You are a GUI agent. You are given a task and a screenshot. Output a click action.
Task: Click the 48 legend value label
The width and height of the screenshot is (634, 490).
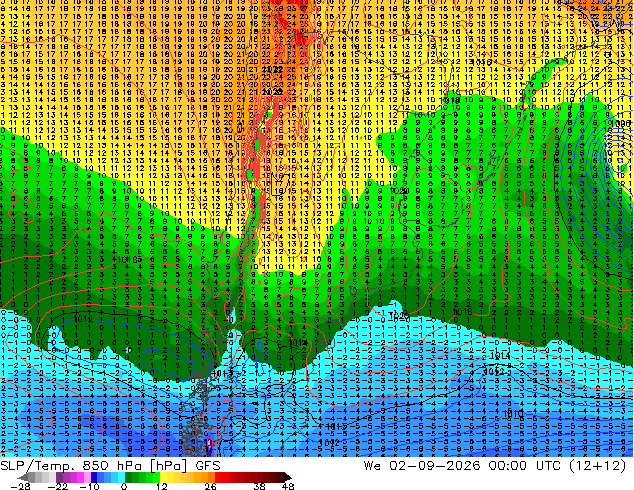[x=288, y=486]
